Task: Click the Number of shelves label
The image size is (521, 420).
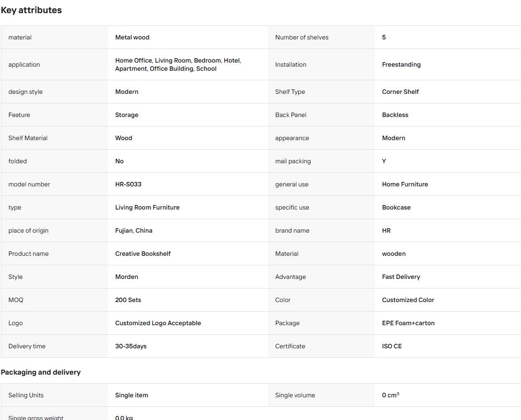Action: click(x=302, y=37)
